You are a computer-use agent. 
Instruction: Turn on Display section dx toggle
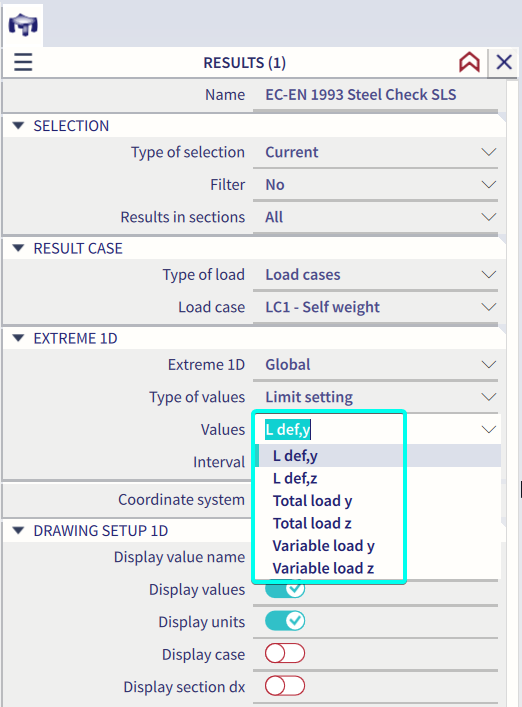[285, 686]
